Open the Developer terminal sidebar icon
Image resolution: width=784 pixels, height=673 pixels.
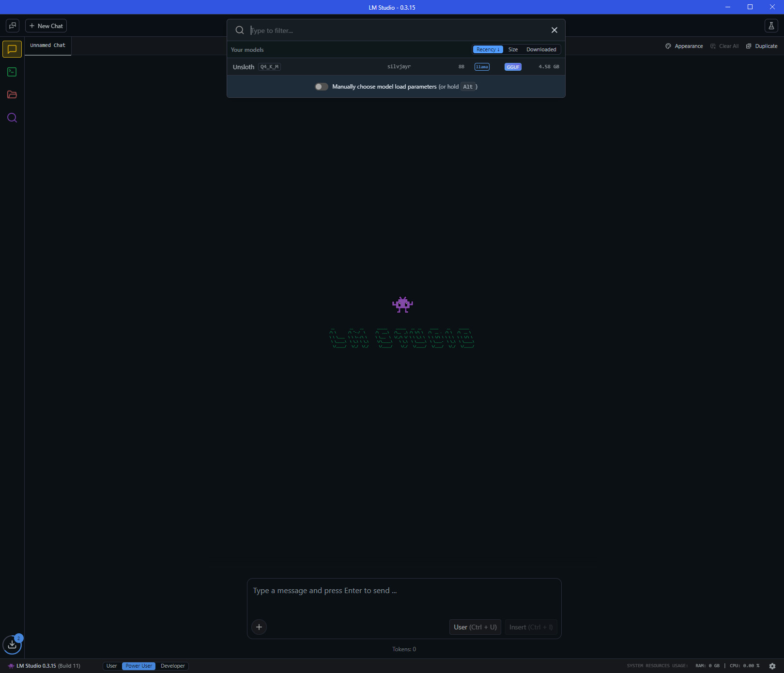tap(12, 72)
